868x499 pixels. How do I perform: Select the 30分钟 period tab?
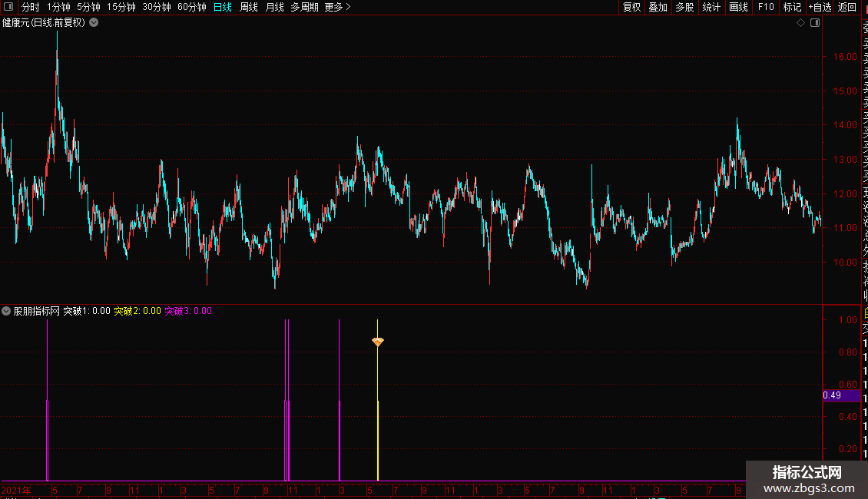157,7
